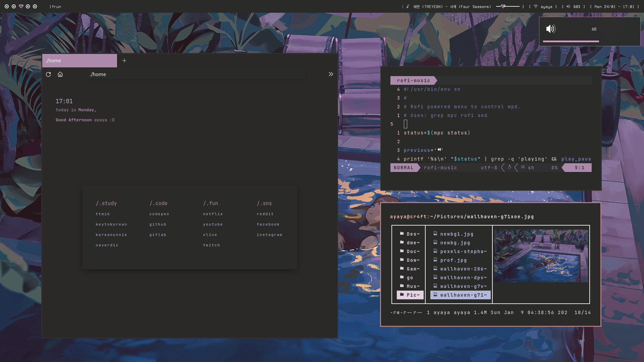Select wallhaven-dpv~ file in ranger

click(460, 278)
